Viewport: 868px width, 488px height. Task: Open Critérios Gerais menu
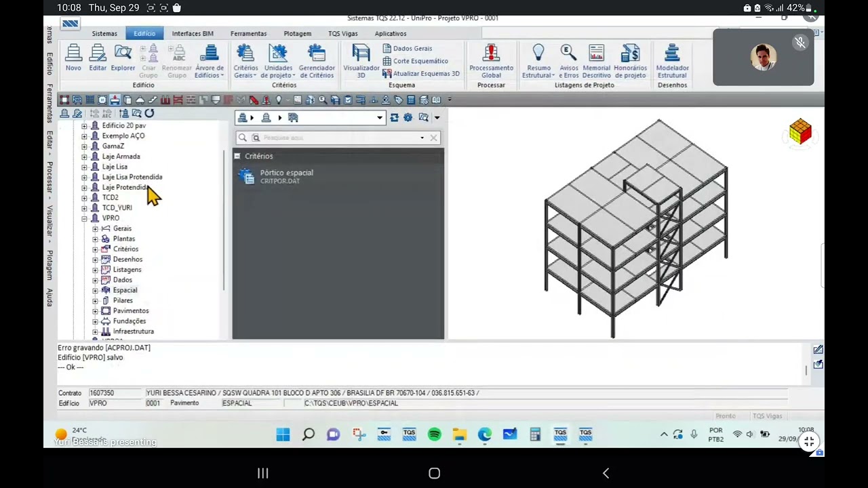click(245, 61)
